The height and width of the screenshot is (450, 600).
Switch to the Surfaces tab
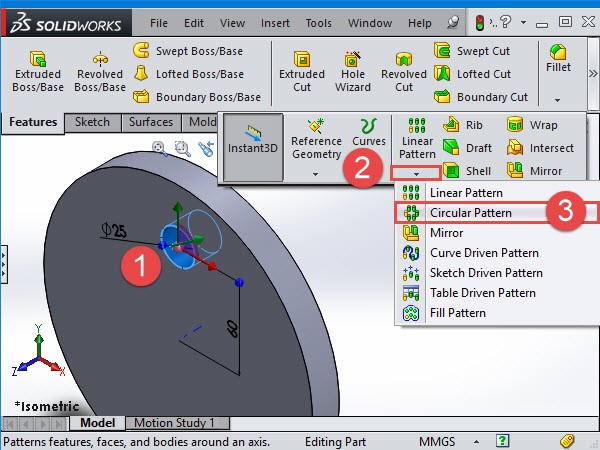(151, 122)
